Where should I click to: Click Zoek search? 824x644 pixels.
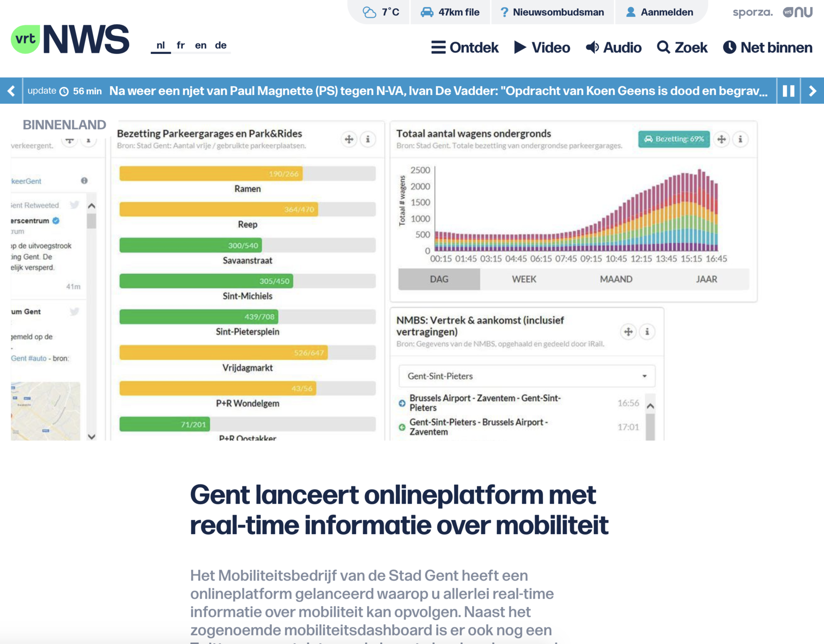682,48
